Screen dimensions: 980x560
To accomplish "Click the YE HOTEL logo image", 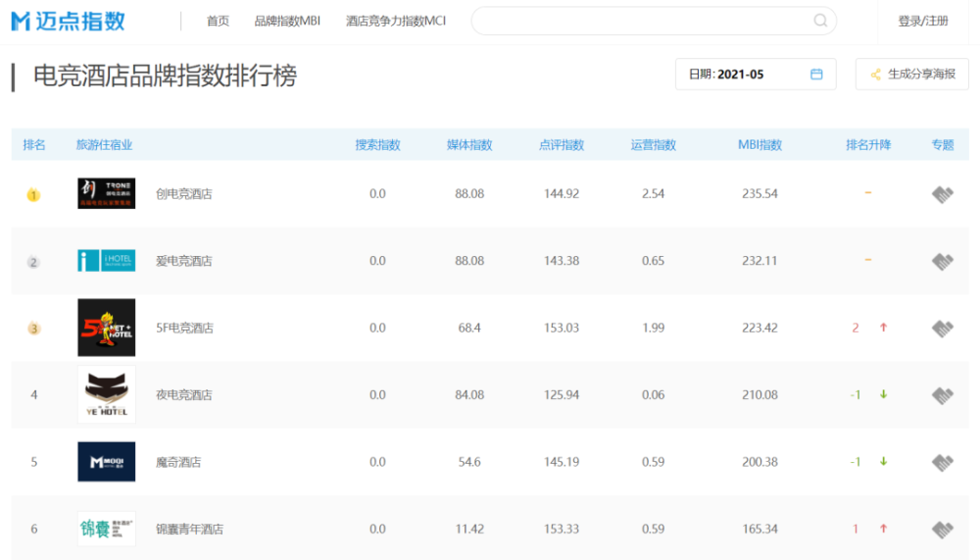I will tap(106, 394).
